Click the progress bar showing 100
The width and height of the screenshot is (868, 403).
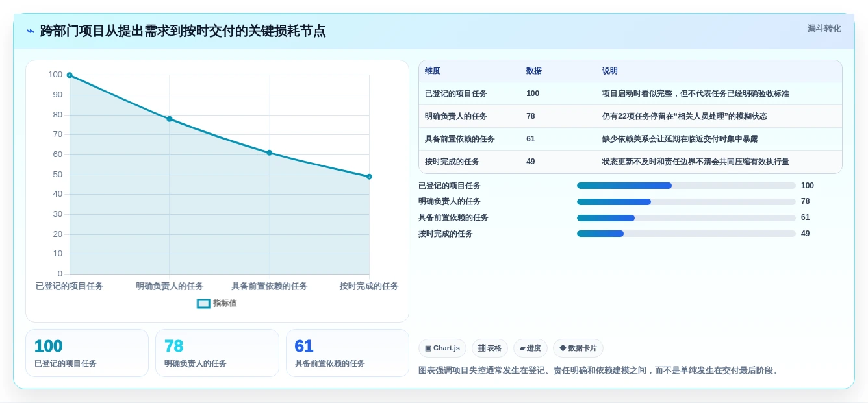[686, 186]
